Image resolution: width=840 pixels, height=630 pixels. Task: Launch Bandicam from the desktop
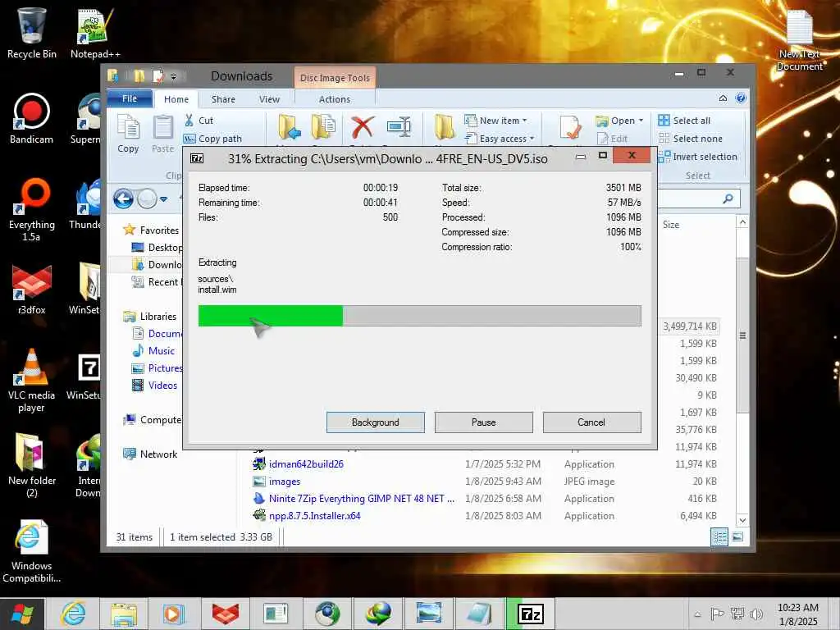click(32, 119)
